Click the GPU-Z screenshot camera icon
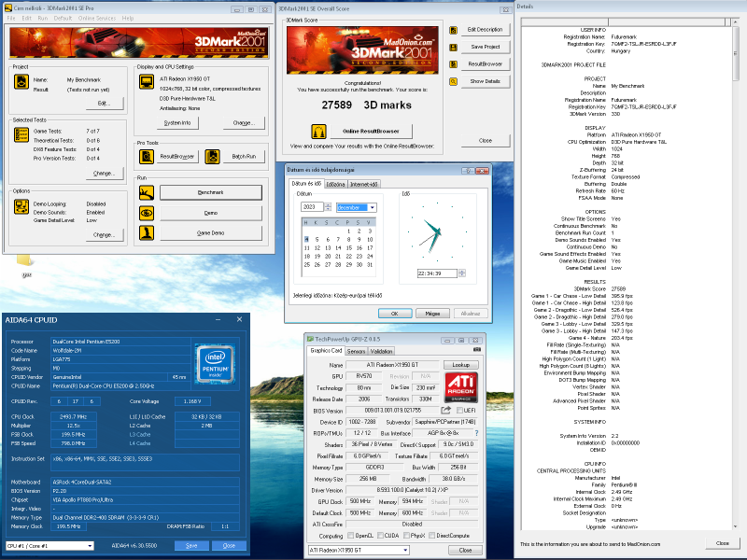The image size is (747, 560). click(x=476, y=350)
